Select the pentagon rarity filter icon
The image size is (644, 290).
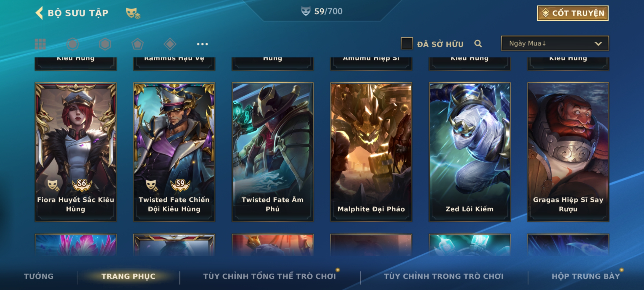tap(137, 44)
